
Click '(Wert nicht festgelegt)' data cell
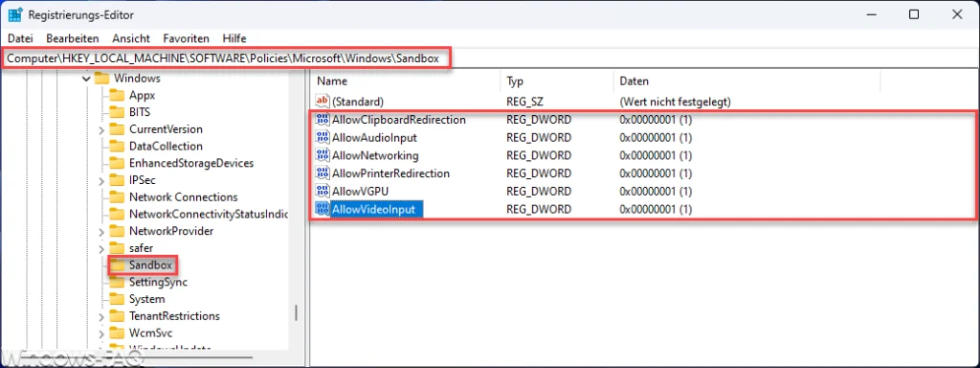pyautogui.click(x=675, y=101)
